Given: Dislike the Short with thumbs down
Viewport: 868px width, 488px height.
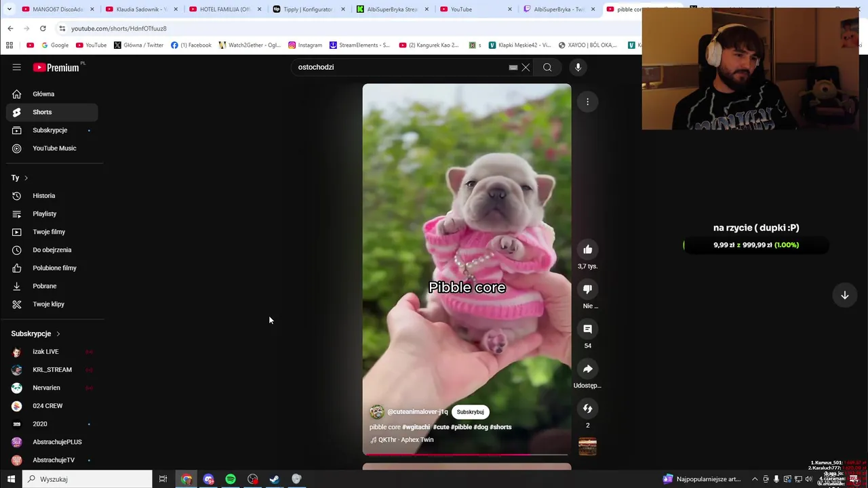Looking at the screenshot, I should pyautogui.click(x=588, y=289).
